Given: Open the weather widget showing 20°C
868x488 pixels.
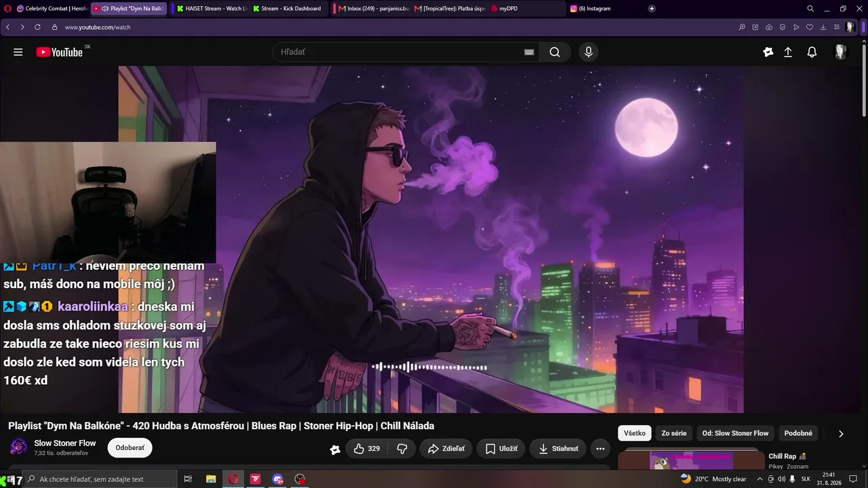Looking at the screenshot, I should tap(713, 479).
